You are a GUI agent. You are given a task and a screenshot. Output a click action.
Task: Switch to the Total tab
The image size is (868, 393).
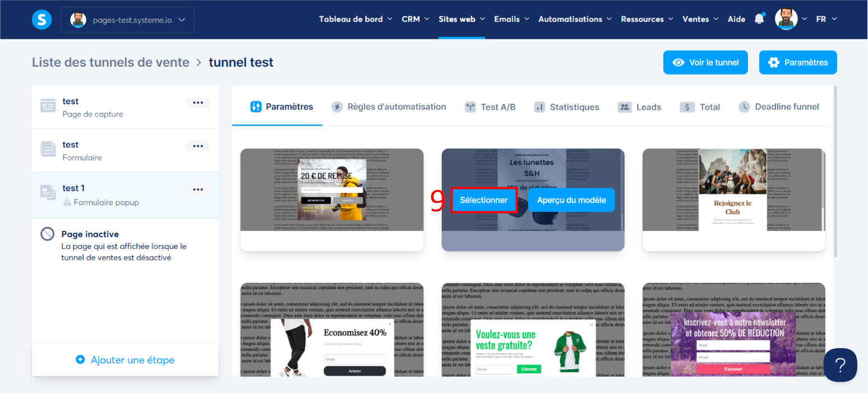pyautogui.click(x=700, y=107)
